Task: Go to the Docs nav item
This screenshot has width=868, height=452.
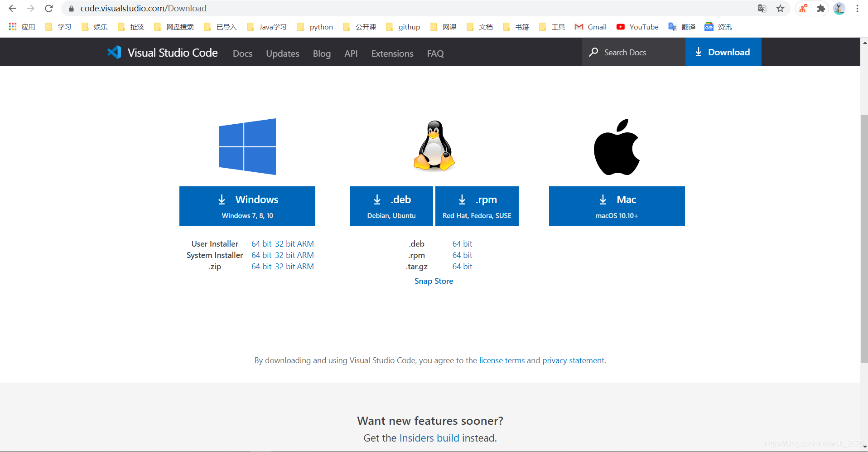Action: click(242, 53)
